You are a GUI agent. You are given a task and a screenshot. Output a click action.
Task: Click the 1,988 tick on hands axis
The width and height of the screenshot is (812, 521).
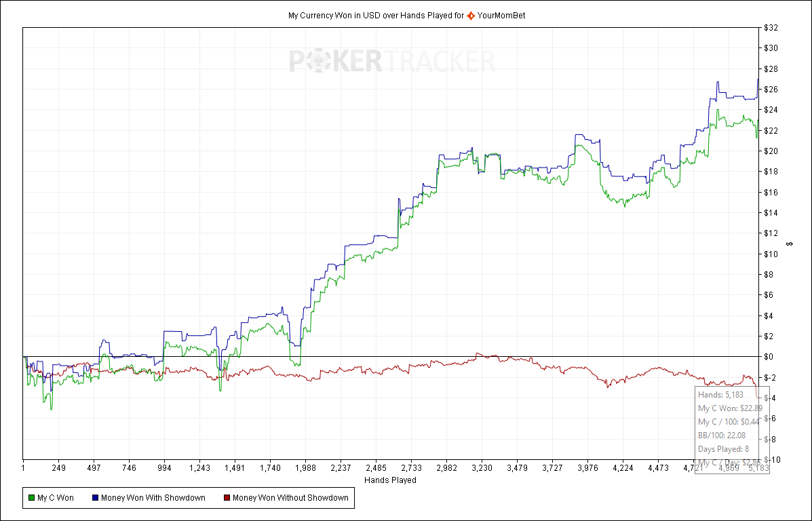[305, 468]
